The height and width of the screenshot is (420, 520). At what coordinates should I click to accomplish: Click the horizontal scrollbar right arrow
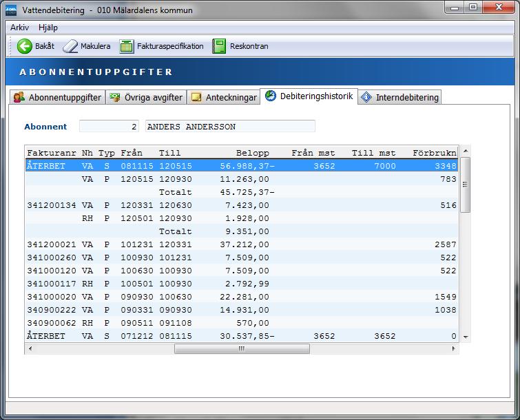pos(453,348)
